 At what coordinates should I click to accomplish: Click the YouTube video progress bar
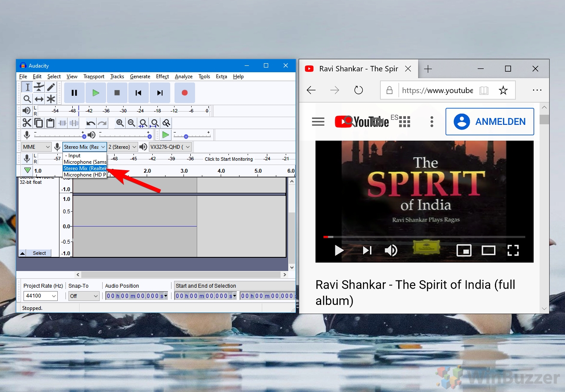[423, 236]
